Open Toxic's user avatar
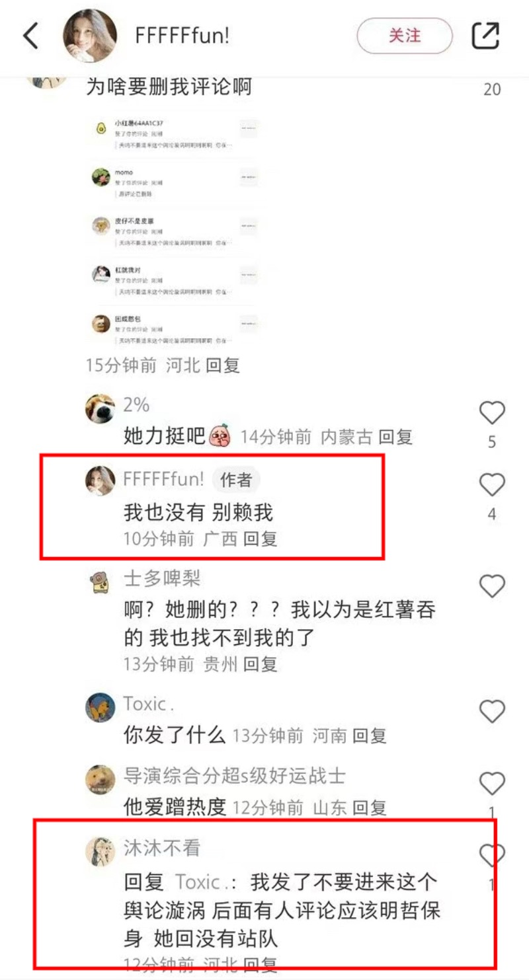The height and width of the screenshot is (980, 529). click(100, 708)
